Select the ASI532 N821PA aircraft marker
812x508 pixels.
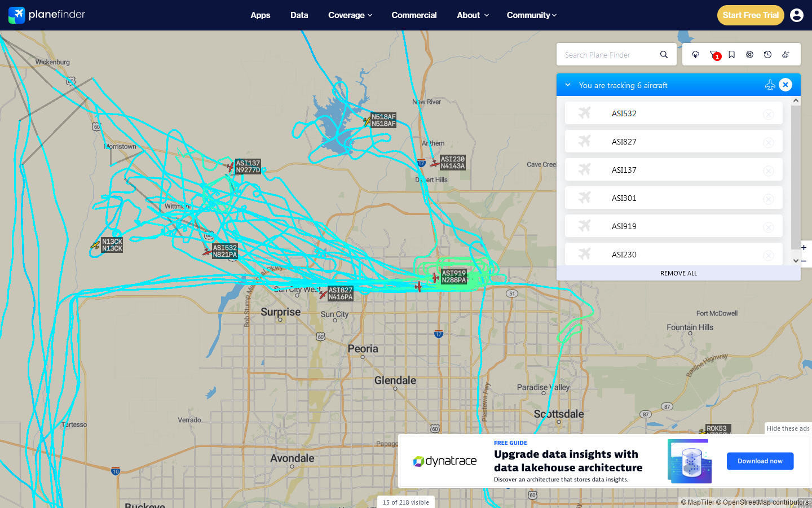coord(208,252)
